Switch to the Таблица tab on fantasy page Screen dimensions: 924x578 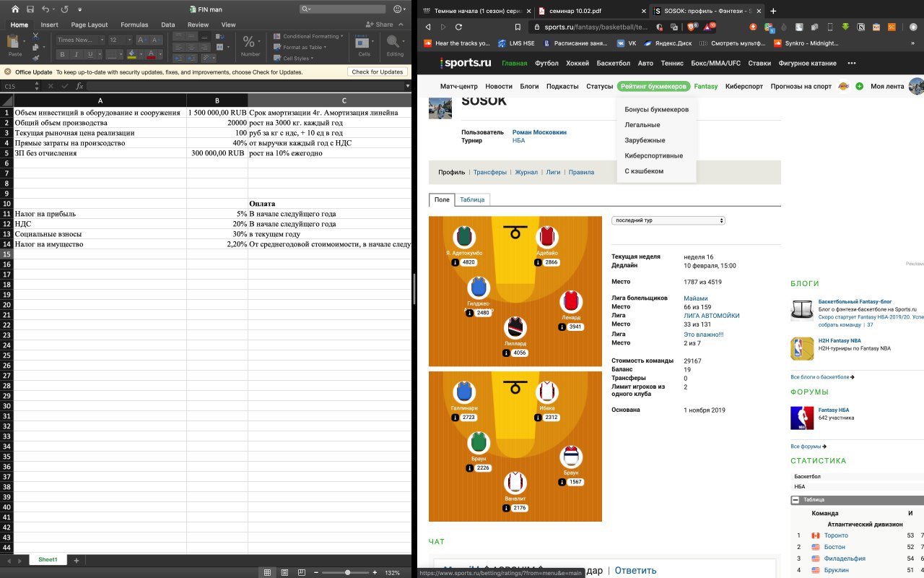(472, 199)
